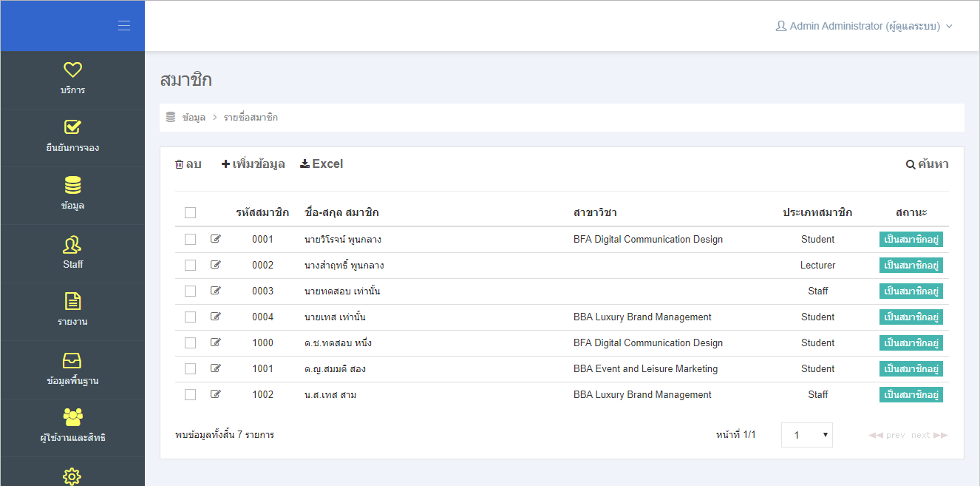Click the name น.ส.เทส สาม
This screenshot has width=980, height=486.
pos(330,395)
